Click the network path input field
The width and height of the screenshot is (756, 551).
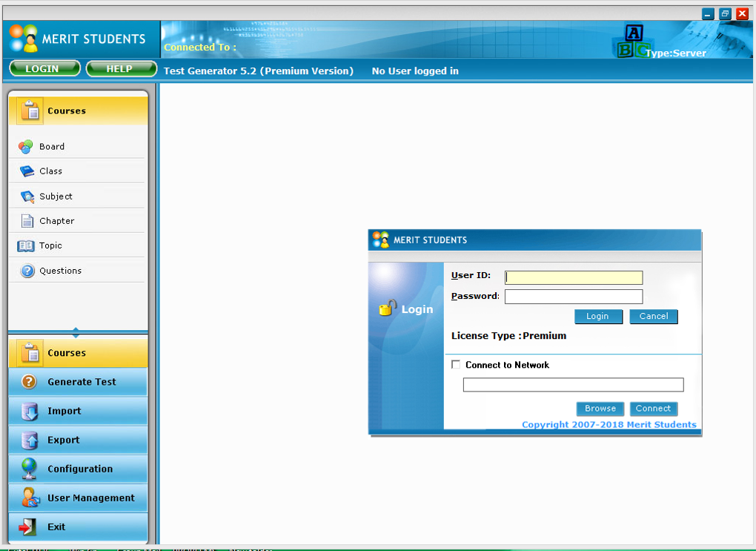coord(573,385)
